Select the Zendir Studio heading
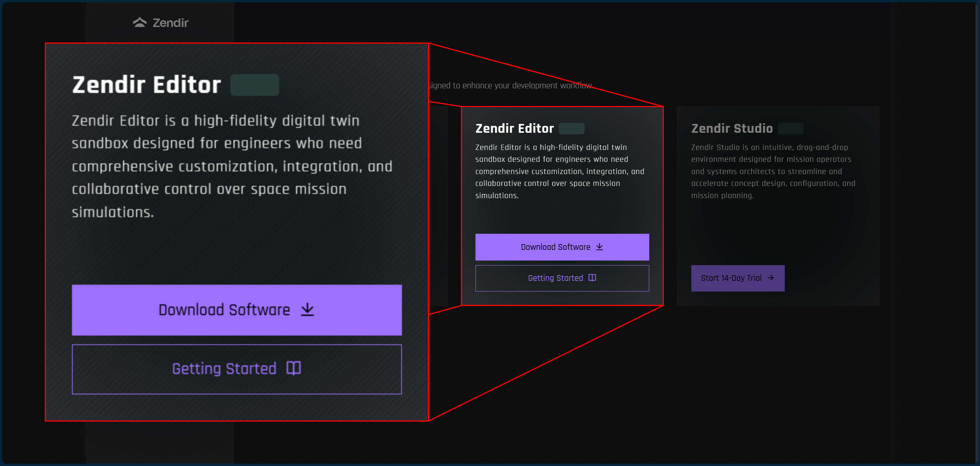The width and height of the screenshot is (980, 466). [x=732, y=129]
